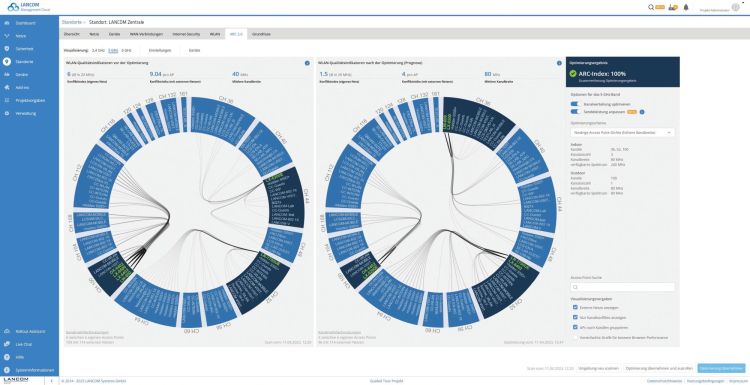Image resolution: width=750 pixels, height=385 pixels.
Task: Toggle the Sendeleistung anpassen switch
Action: [x=575, y=112]
